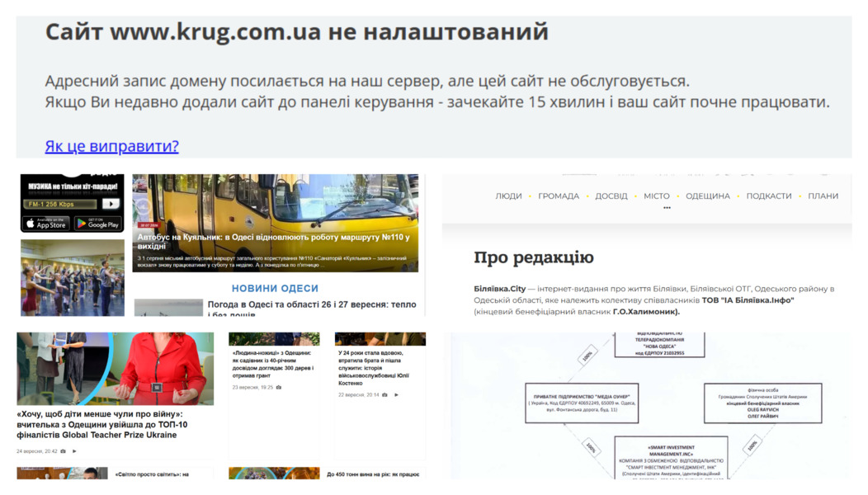Open the МІСТО section
Image resolution: width=868 pixels, height=495 pixels.
pyautogui.click(x=657, y=196)
